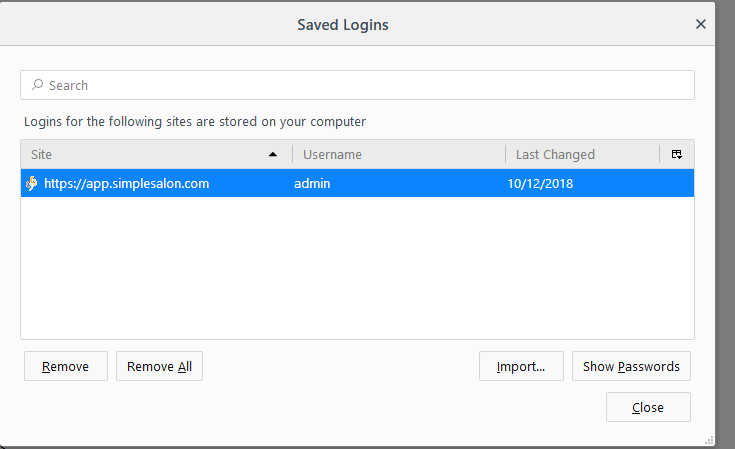Screen dimensions: 735x449
Task: Sort the list by Username column header
Action: pos(399,154)
